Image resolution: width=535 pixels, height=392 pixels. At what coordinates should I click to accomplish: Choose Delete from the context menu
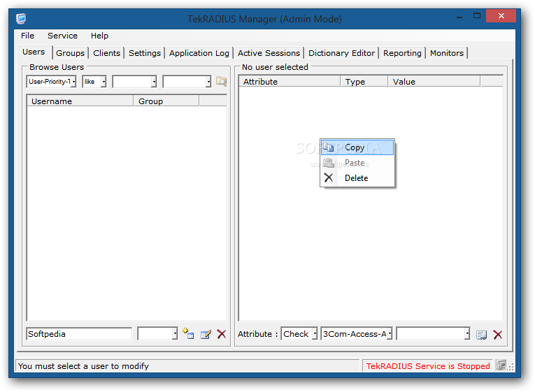(x=357, y=178)
